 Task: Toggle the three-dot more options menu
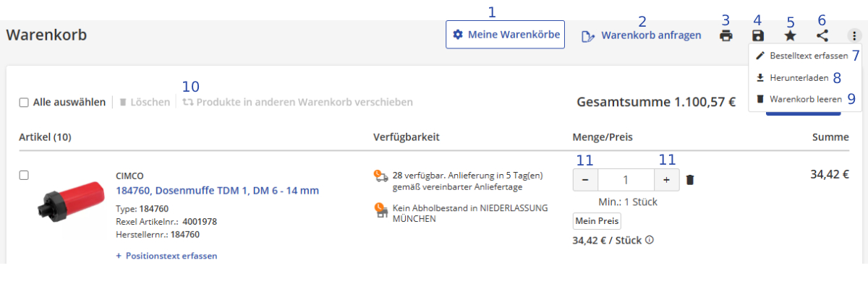point(854,35)
